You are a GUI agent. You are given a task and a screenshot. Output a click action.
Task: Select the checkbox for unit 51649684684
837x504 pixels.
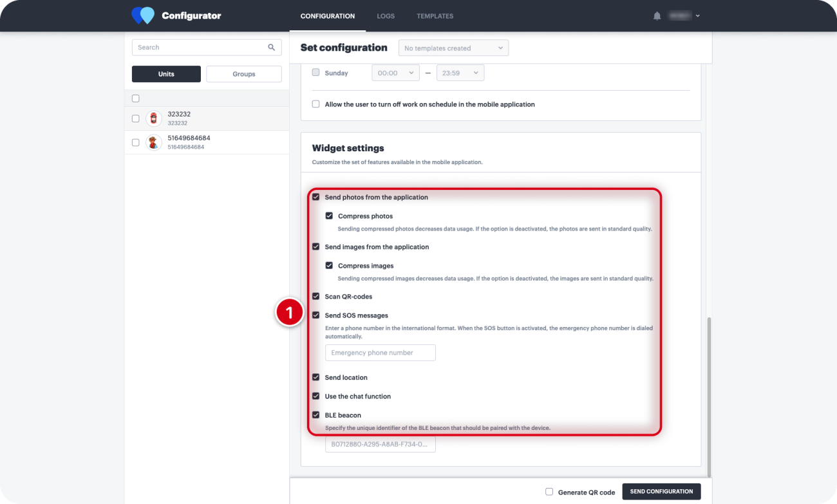click(135, 142)
